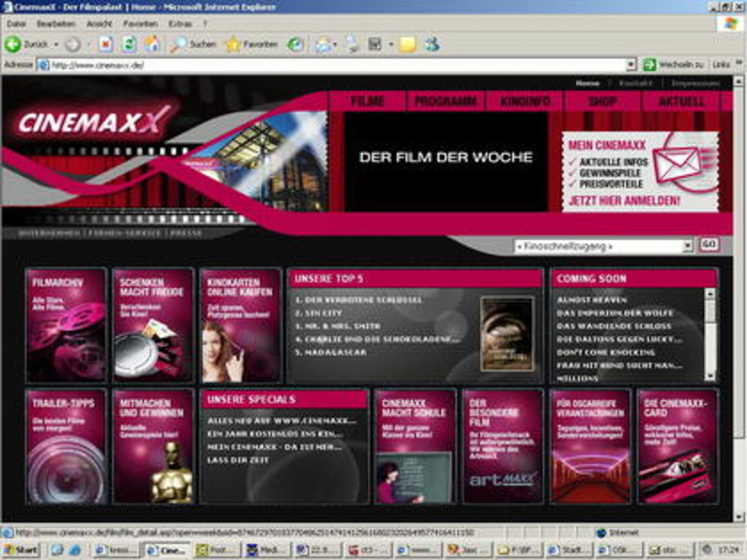Select the PROGRAMM navigation tab
Image resolution: width=747 pixels, height=560 pixels.
point(446,102)
